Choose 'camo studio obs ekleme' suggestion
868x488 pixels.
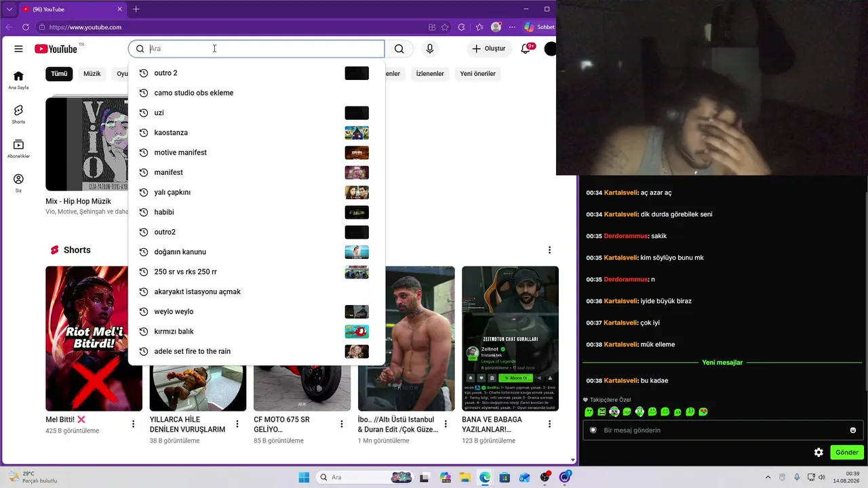pyautogui.click(x=256, y=93)
